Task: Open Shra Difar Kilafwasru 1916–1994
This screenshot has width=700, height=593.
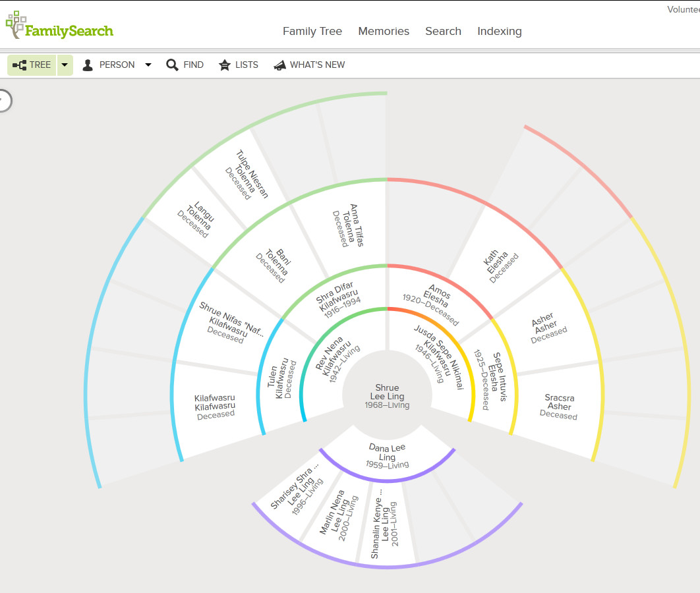Action: click(338, 299)
